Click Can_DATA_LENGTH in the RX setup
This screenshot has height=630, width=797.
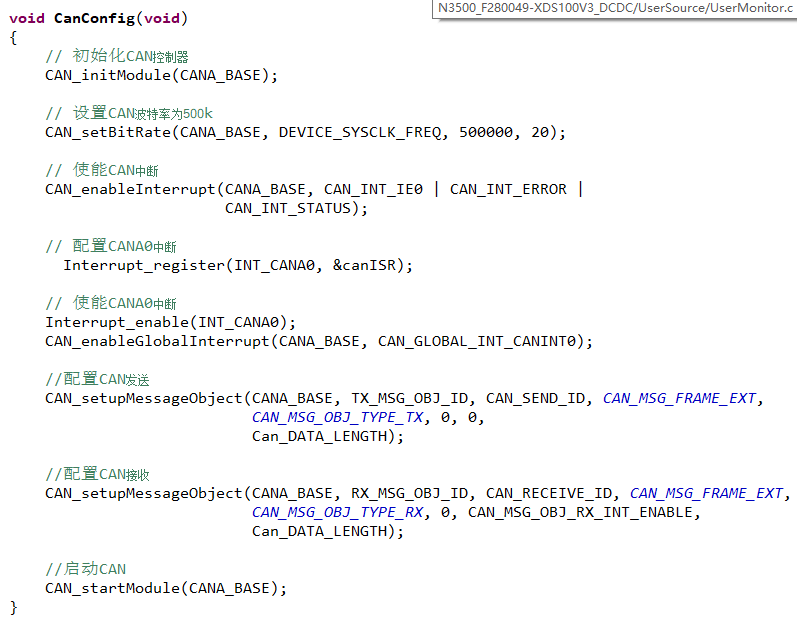[x=320, y=531]
